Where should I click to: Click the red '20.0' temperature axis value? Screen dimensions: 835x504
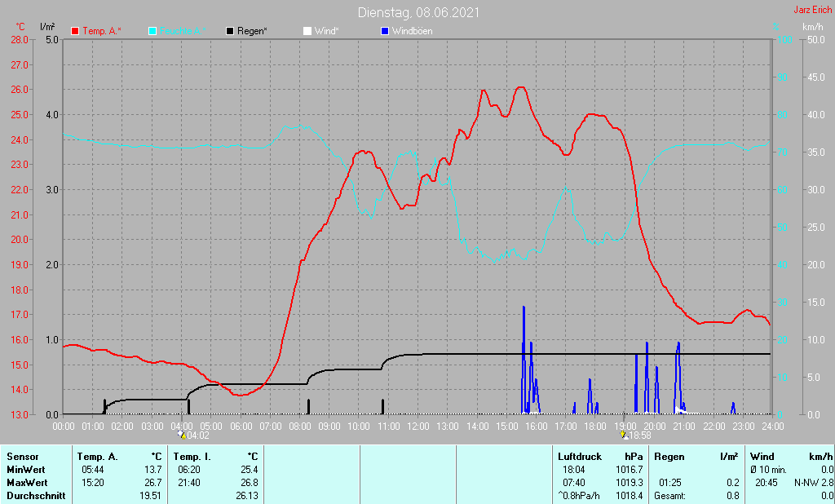(20, 240)
